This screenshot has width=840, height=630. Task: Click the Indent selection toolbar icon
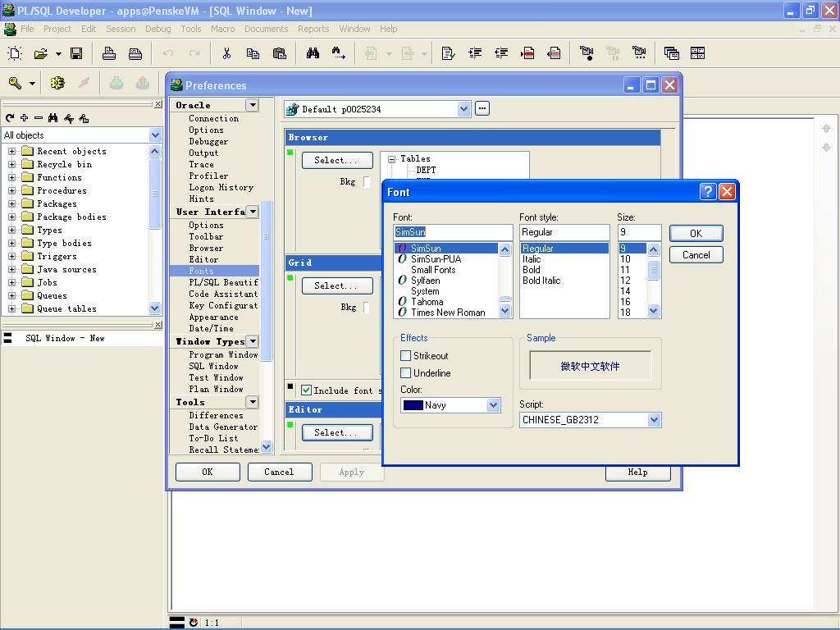point(475,53)
